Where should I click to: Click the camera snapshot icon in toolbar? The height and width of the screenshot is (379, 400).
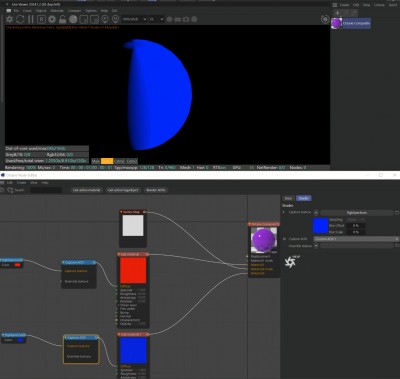point(186,19)
